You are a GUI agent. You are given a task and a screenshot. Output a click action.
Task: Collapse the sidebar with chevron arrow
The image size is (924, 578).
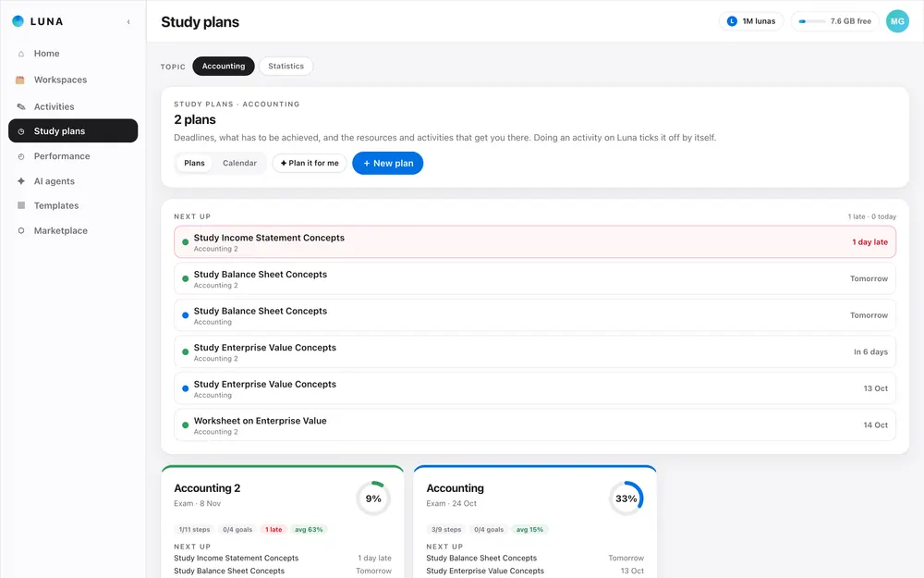128,22
